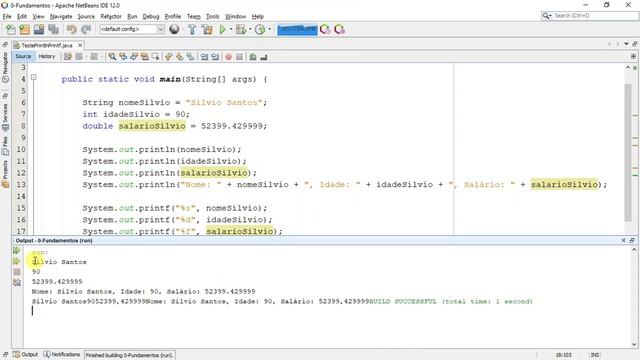Open the Output tab in status bar
Viewport: 640px width, 360px height.
[x=25, y=355]
